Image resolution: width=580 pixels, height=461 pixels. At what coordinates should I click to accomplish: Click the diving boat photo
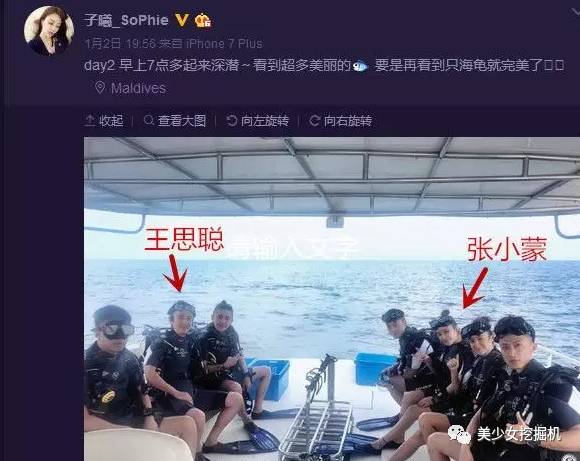pos(332,299)
